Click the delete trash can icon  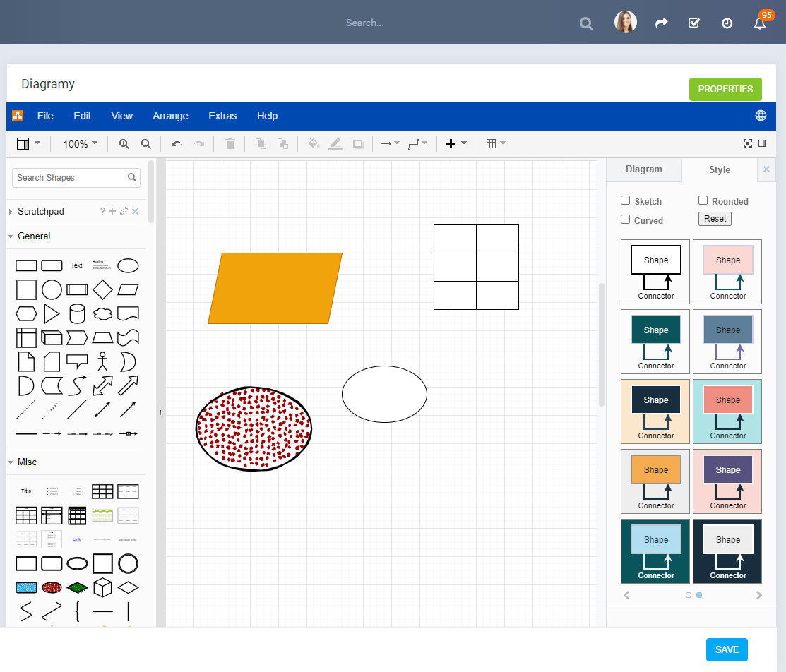pyautogui.click(x=230, y=144)
